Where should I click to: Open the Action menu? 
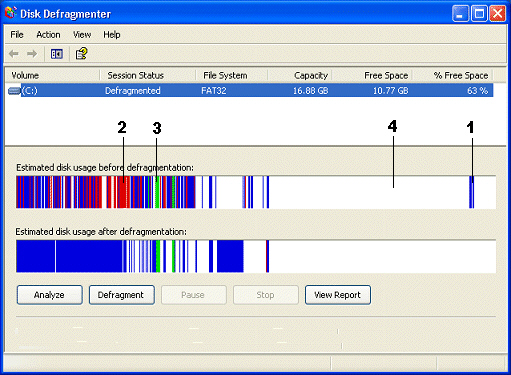(x=48, y=35)
